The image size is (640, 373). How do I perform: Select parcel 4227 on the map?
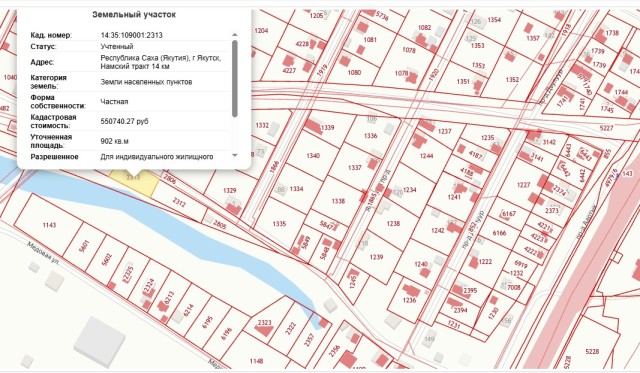[x=289, y=71]
